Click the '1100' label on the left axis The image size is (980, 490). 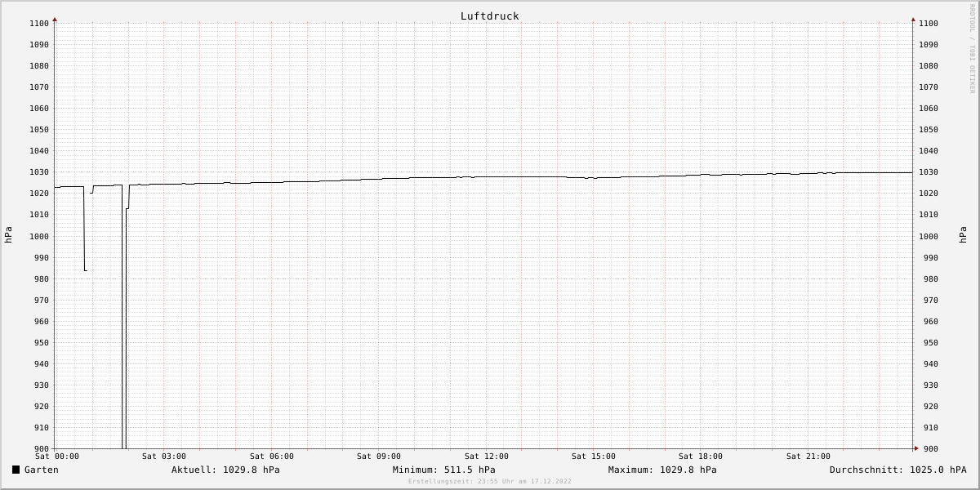click(39, 24)
